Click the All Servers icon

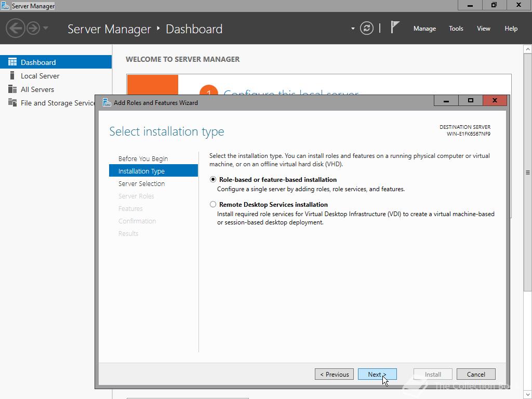(12, 89)
